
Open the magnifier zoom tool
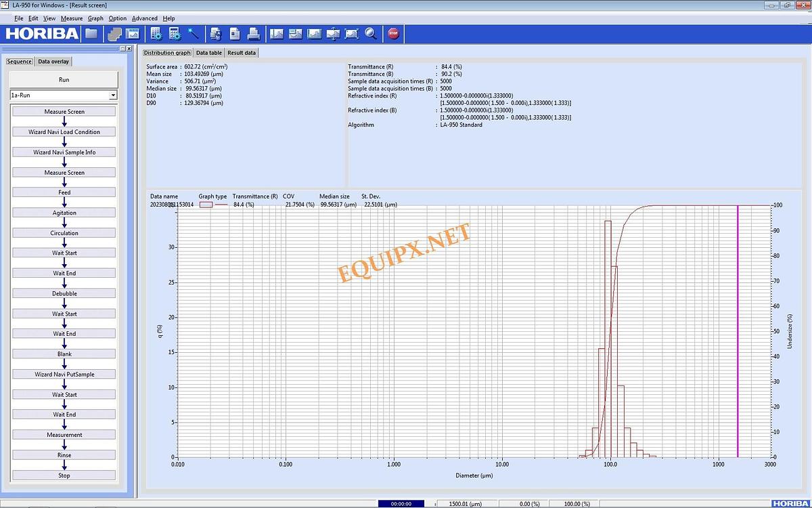(369, 33)
